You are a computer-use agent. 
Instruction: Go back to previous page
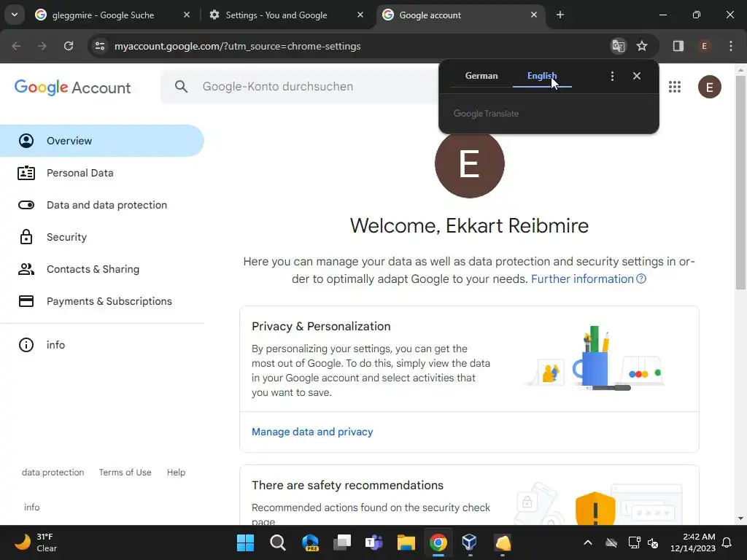click(x=16, y=46)
